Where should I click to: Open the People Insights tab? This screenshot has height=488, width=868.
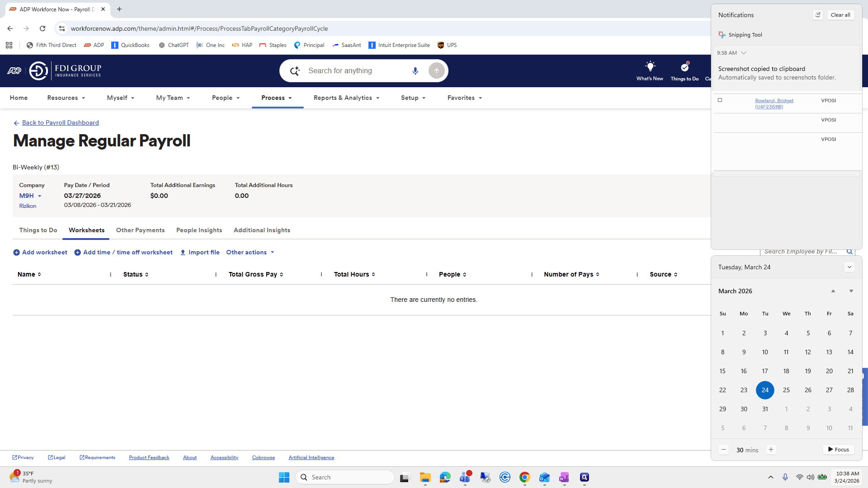pyautogui.click(x=199, y=230)
